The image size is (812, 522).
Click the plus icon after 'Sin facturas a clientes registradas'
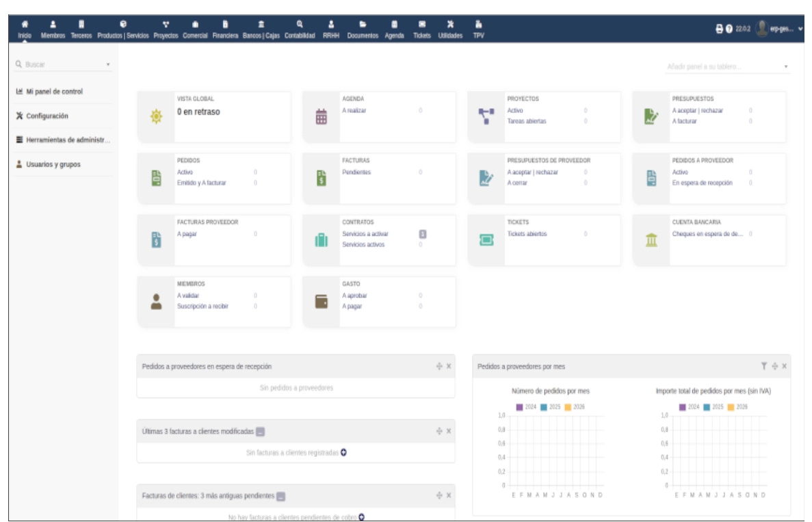(x=343, y=452)
